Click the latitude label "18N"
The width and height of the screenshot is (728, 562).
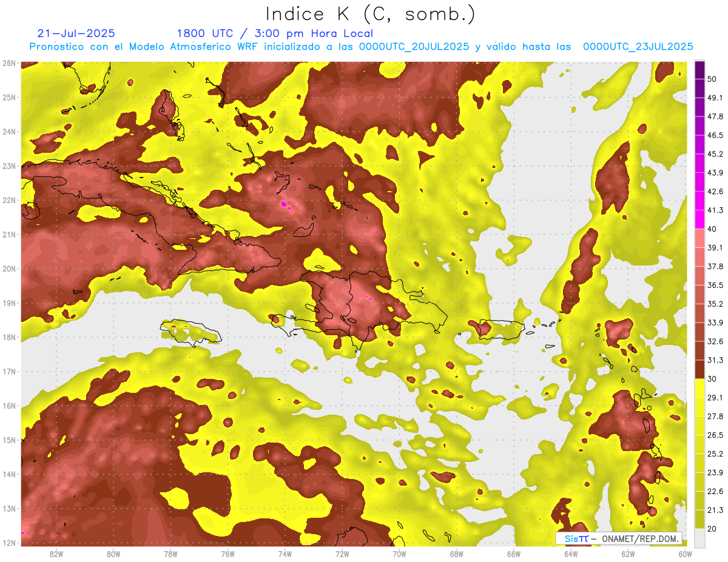coord(9,337)
